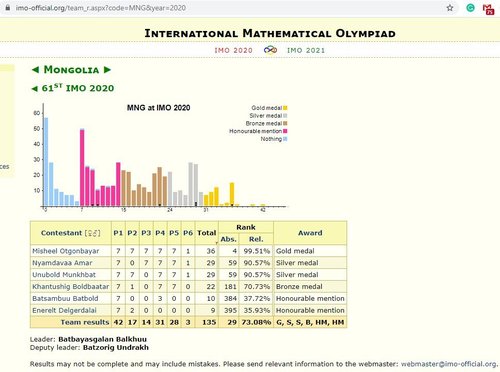Image resolution: width=500 pixels, height=372 pixels.
Task: Select leader name Batbayasgalan Balkhuu
Action: (x=102, y=339)
